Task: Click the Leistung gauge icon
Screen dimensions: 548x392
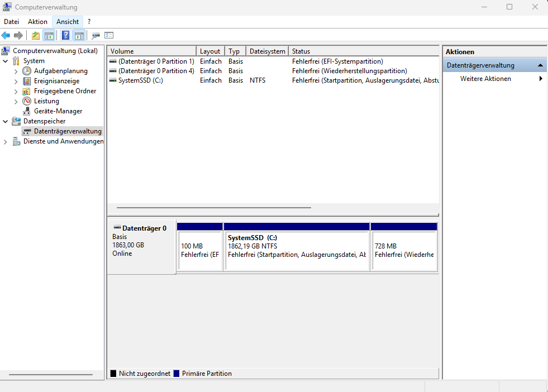Action: 27,101
